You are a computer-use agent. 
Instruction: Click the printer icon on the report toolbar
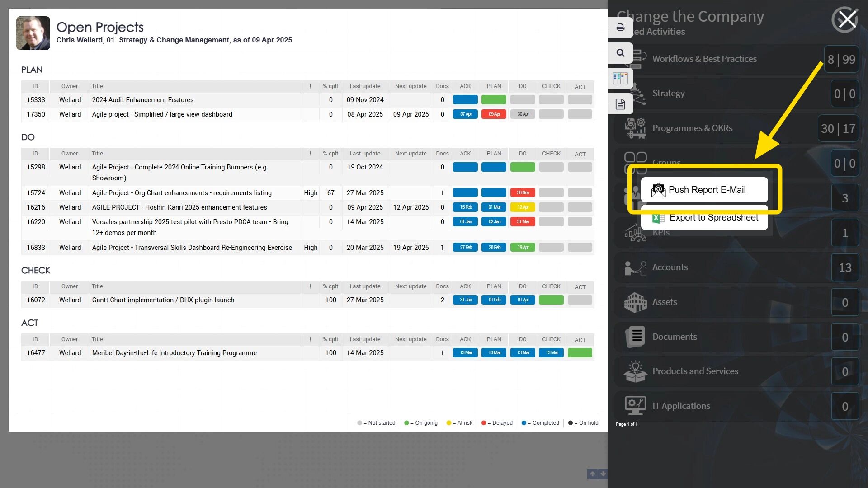coord(620,28)
